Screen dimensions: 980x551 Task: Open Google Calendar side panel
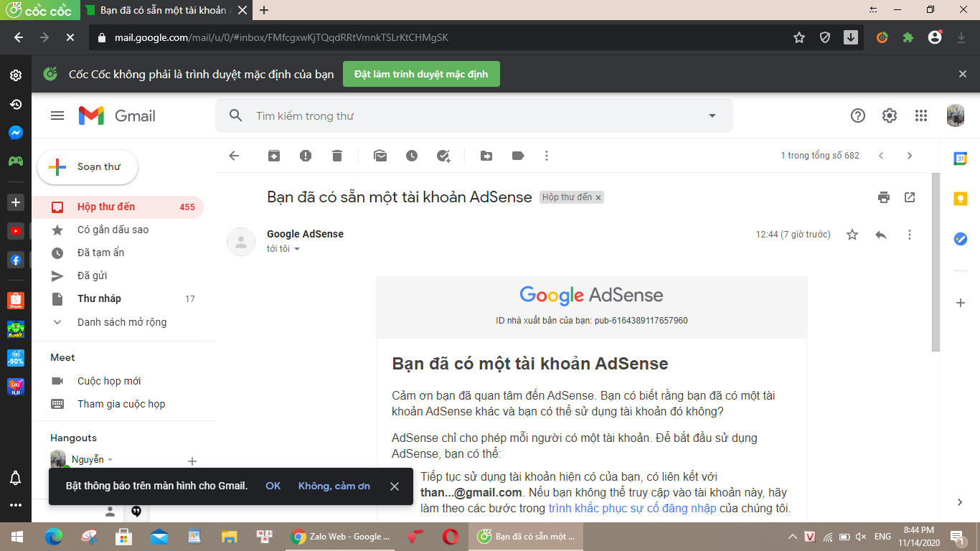coord(961,159)
